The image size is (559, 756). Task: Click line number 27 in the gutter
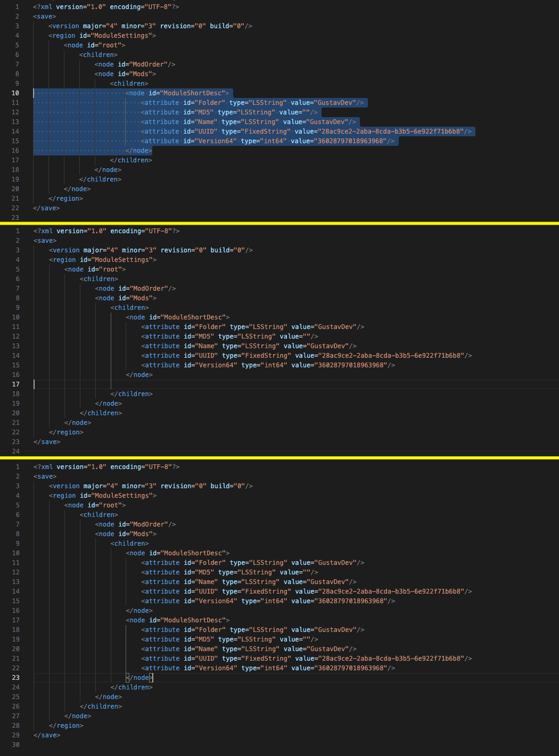(15, 716)
